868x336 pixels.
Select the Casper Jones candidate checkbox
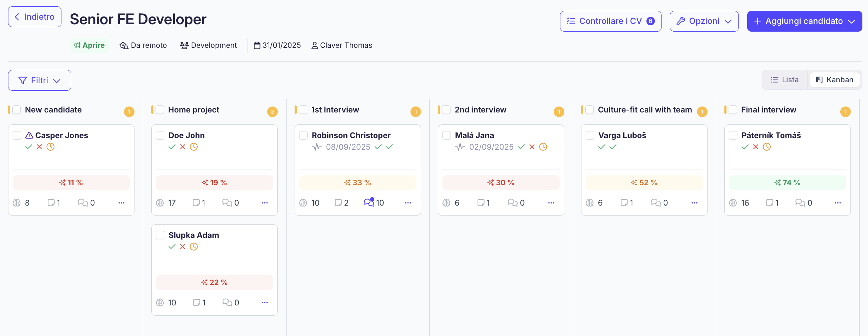(x=17, y=135)
